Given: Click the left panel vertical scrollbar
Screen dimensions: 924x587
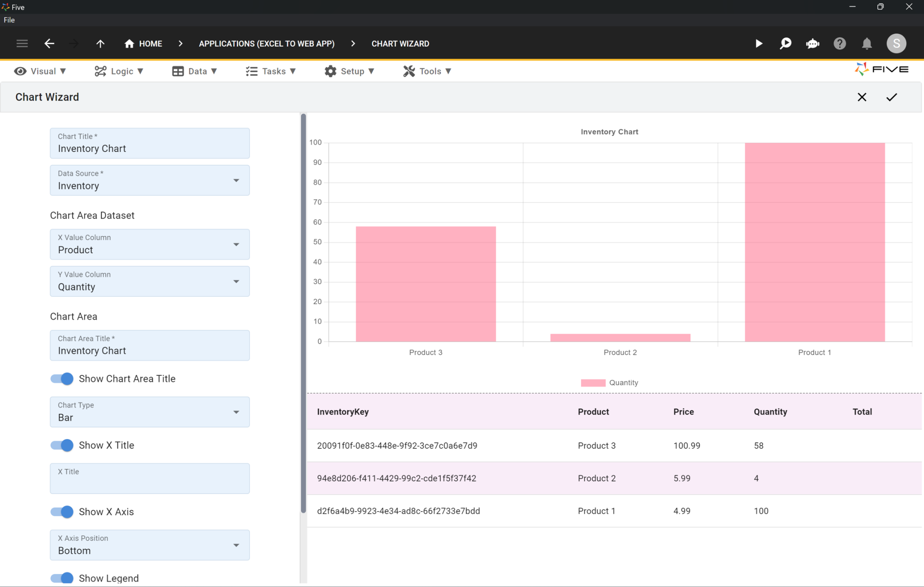Looking at the screenshot, I should (303, 314).
